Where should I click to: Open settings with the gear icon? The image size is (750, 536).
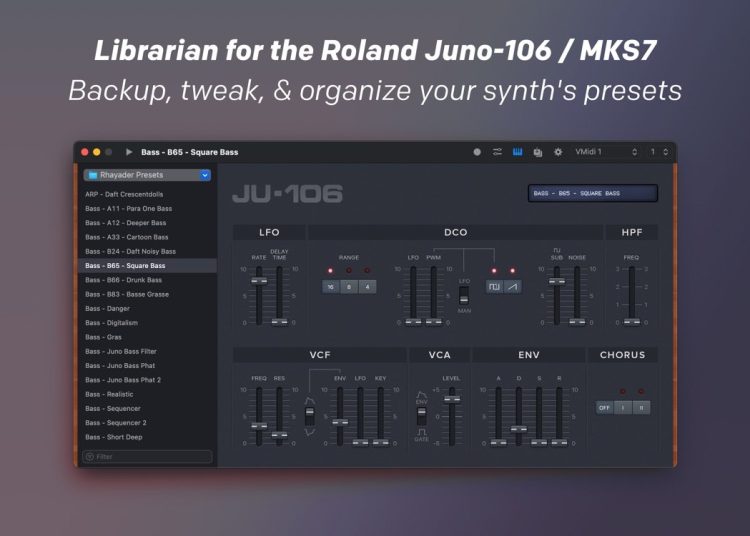pyautogui.click(x=558, y=152)
